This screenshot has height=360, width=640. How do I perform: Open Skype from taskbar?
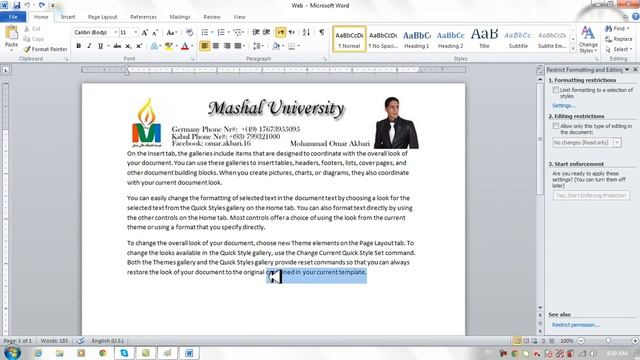click(124, 353)
